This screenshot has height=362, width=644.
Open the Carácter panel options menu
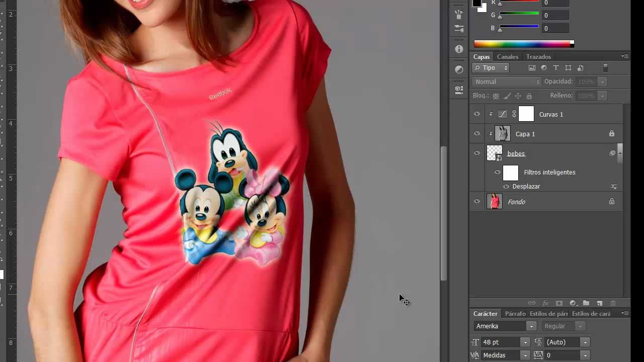pyautogui.click(x=625, y=313)
